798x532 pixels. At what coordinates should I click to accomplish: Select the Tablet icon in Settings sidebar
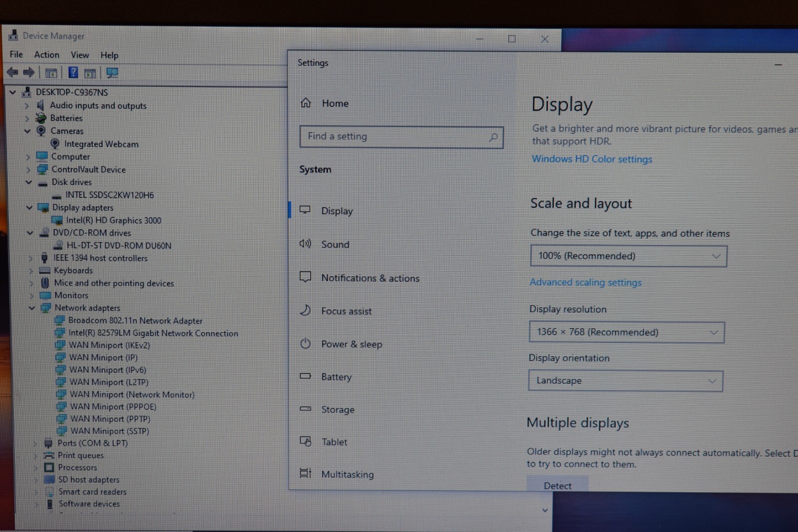(305, 441)
